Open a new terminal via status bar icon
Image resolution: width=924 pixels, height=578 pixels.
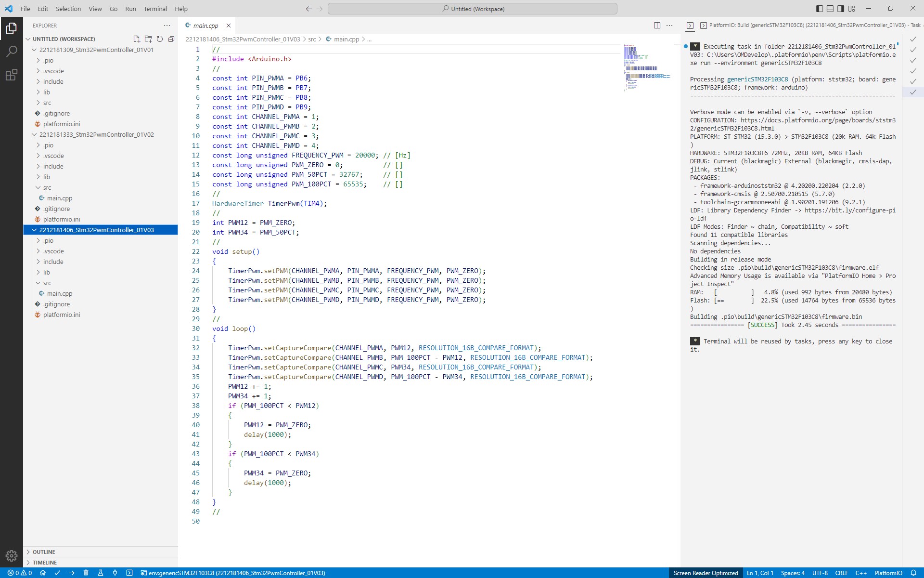point(129,573)
